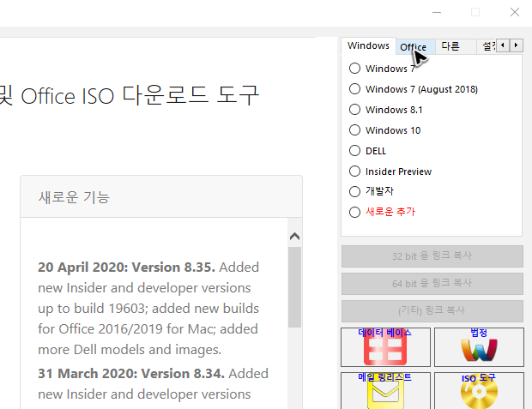
Task: Open the mailing list envelope icon
Action: [385, 391]
